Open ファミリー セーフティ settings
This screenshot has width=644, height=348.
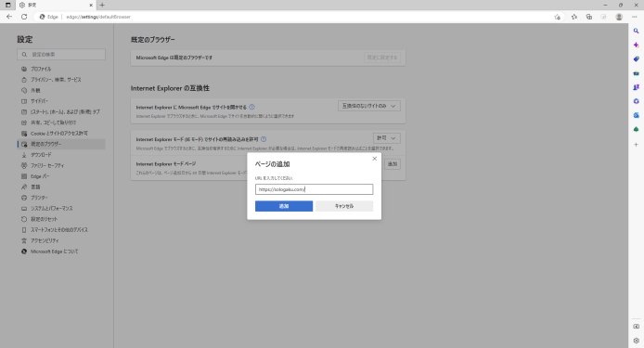pos(61,165)
